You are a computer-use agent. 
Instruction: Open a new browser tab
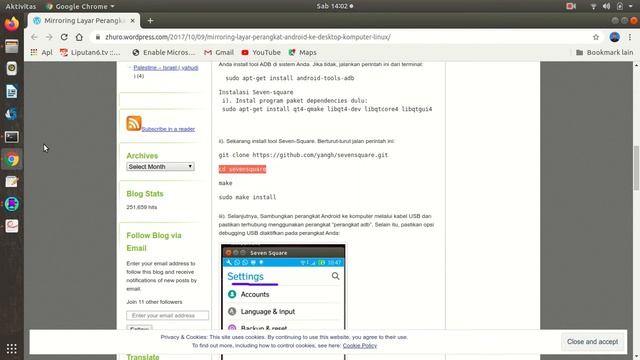[150, 20]
